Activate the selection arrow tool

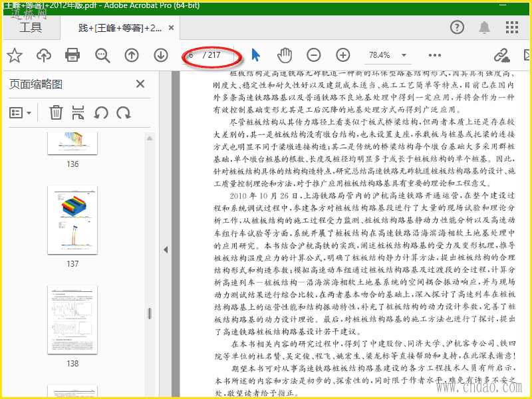tap(256, 55)
